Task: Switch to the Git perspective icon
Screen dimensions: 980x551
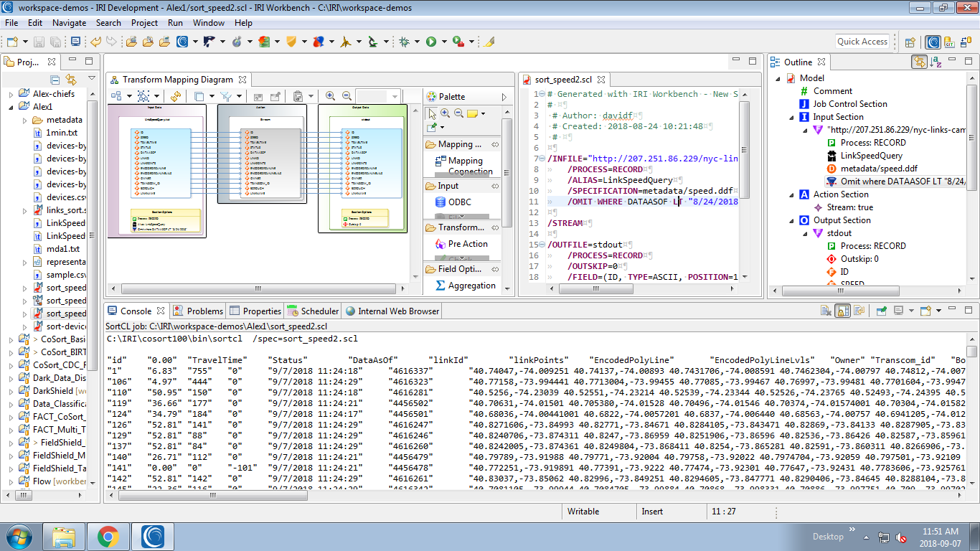Action: pyautogui.click(x=949, y=42)
